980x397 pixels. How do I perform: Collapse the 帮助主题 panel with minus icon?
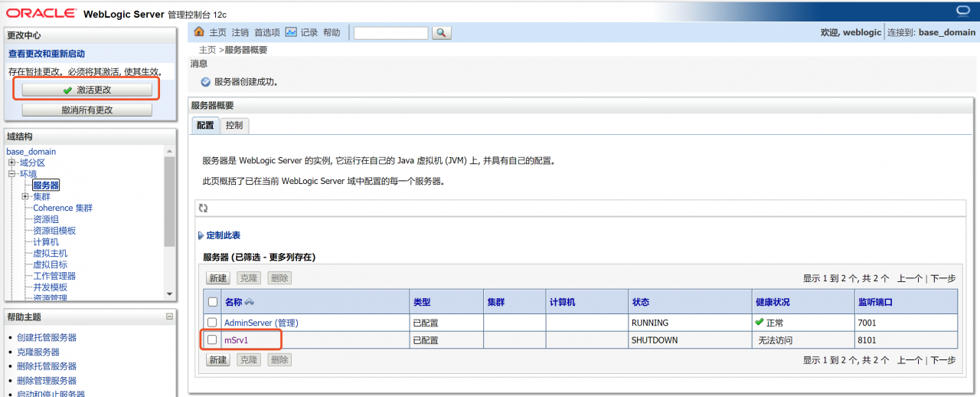coord(169,317)
